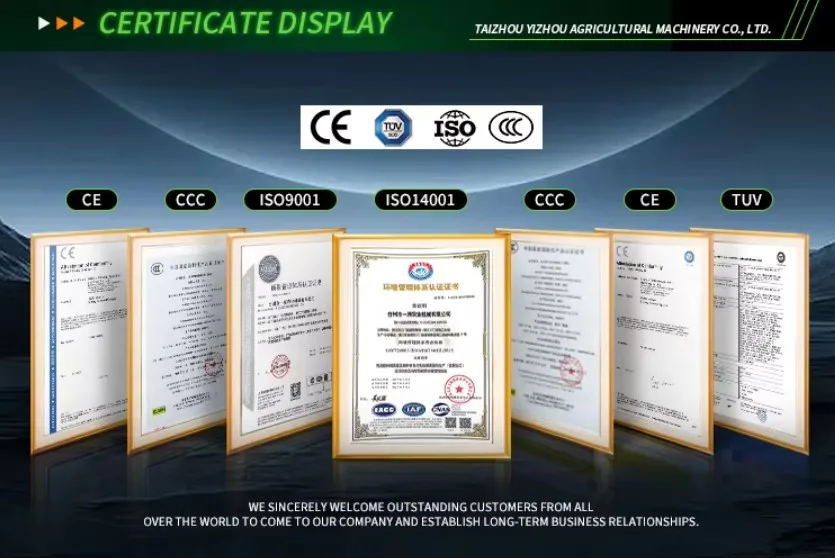Select the CCC label beside the ISO9001 label

coord(190,200)
